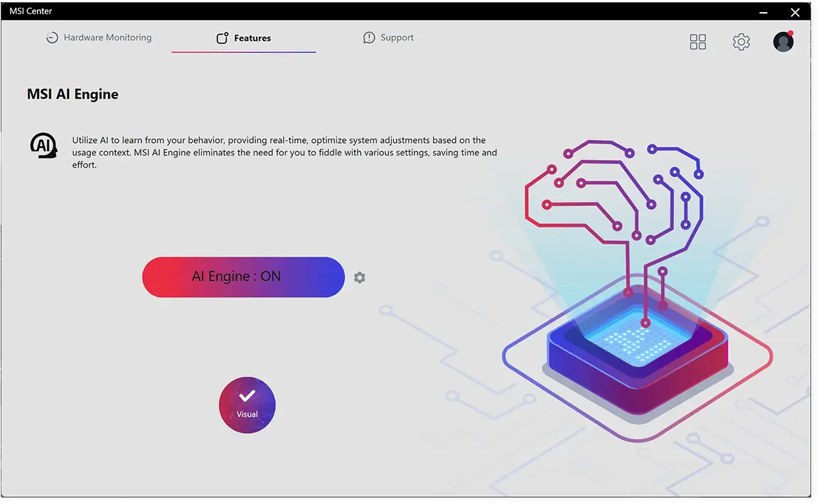Open the apps grid view icon

coord(698,42)
